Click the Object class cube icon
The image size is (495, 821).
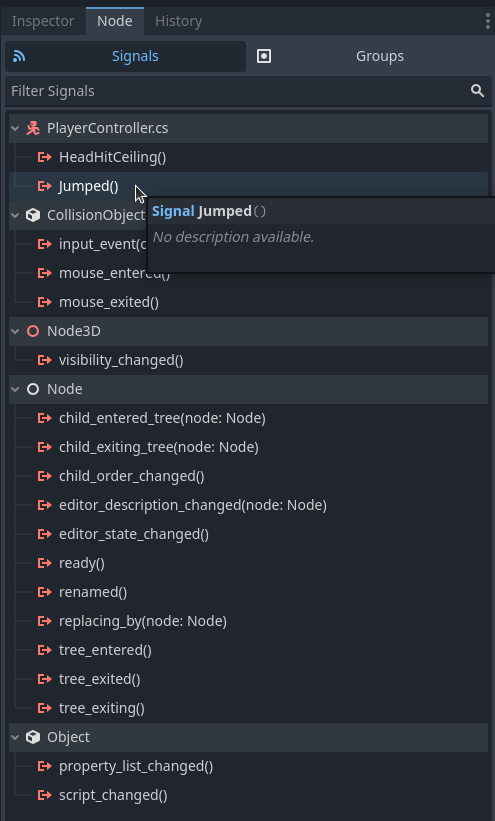click(33, 737)
